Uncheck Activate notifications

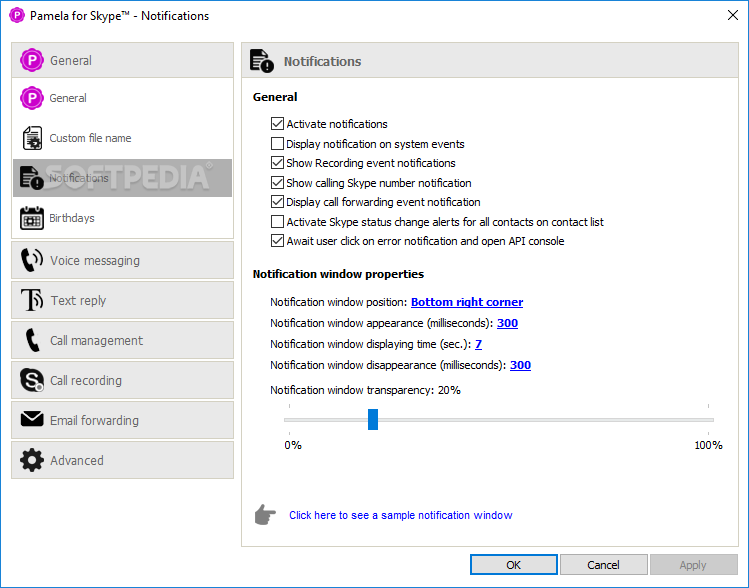click(277, 124)
